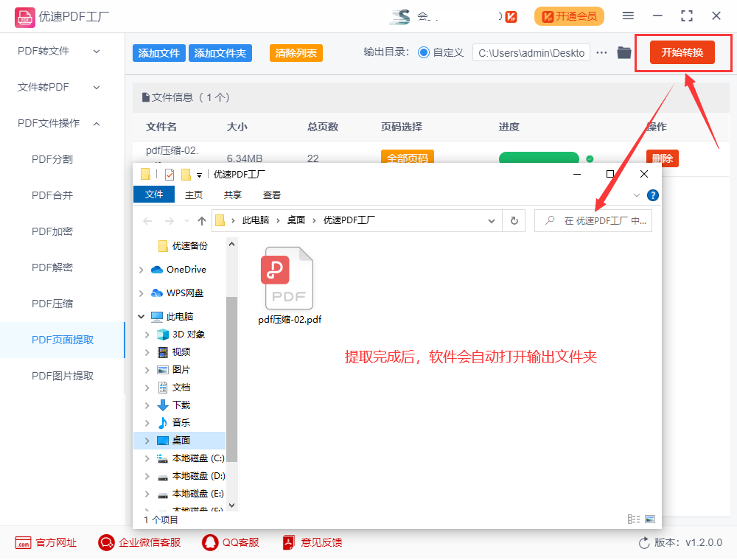The image size is (737, 560).
Task: Click the Explorer help question mark icon
Action: pyautogui.click(x=652, y=195)
